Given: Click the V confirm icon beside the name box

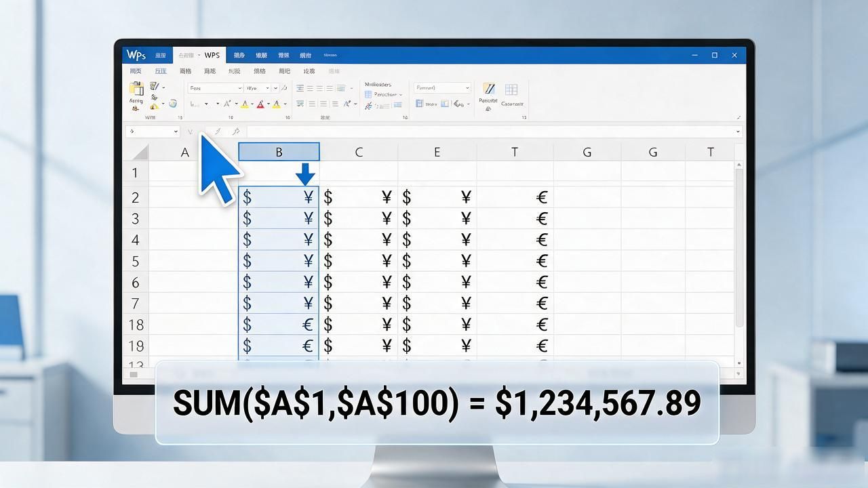Looking at the screenshot, I should [191, 131].
